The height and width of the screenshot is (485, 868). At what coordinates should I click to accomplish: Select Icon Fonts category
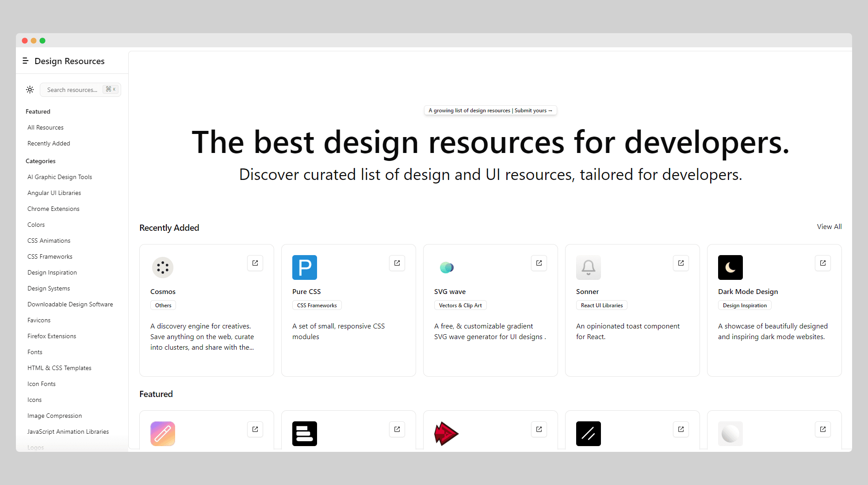[42, 384]
